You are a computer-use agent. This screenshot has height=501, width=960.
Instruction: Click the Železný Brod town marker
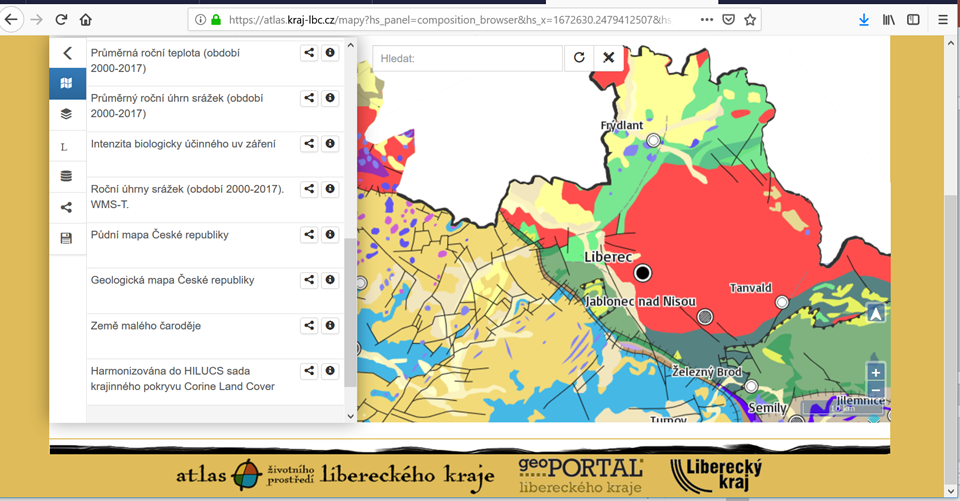(x=751, y=386)
